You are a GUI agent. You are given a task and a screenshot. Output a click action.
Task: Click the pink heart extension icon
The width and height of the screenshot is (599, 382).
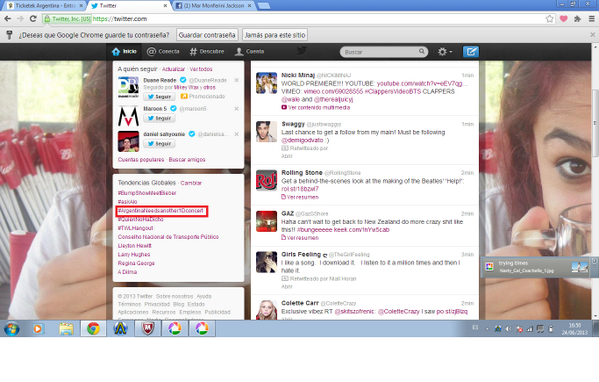coord(563,19)
